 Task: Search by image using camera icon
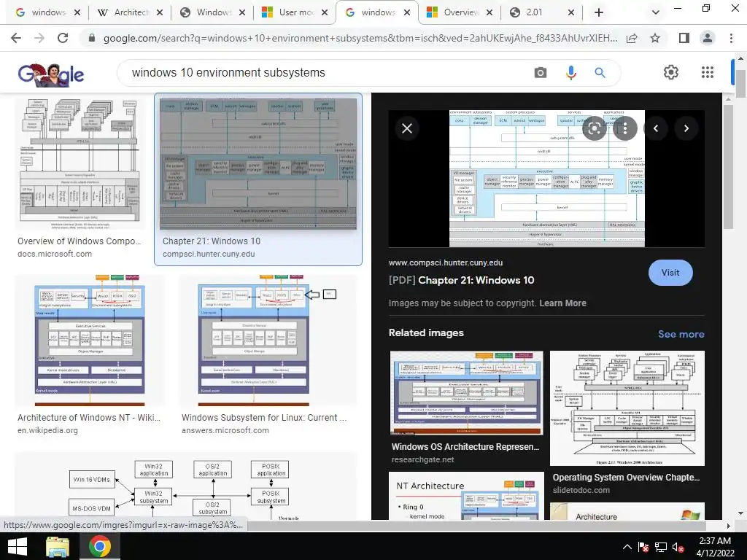click(541, 72)
